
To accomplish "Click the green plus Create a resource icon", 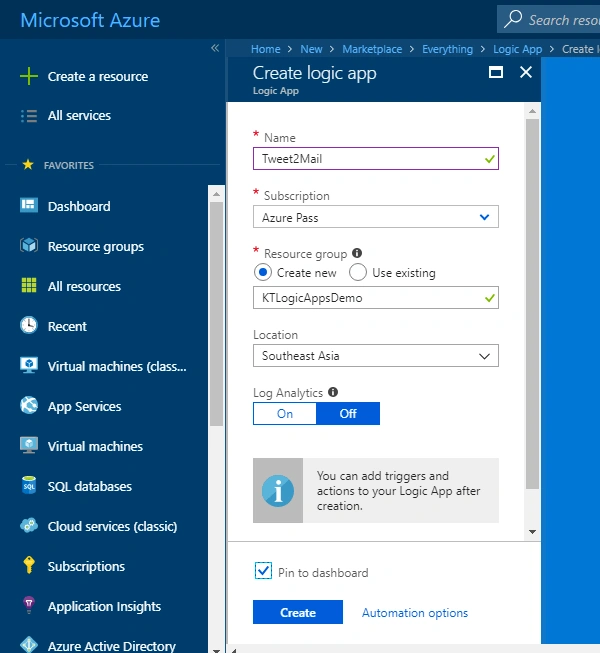I will [29, 76].
